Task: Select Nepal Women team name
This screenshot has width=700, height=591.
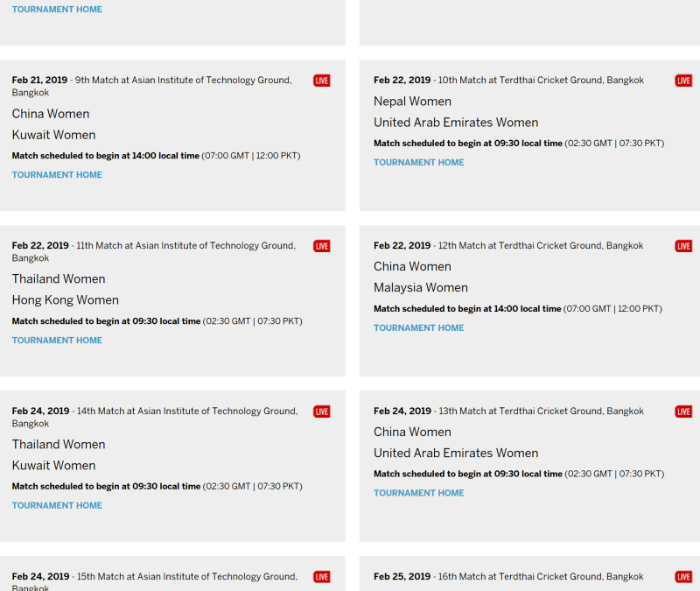Action: tap(412, 102)
